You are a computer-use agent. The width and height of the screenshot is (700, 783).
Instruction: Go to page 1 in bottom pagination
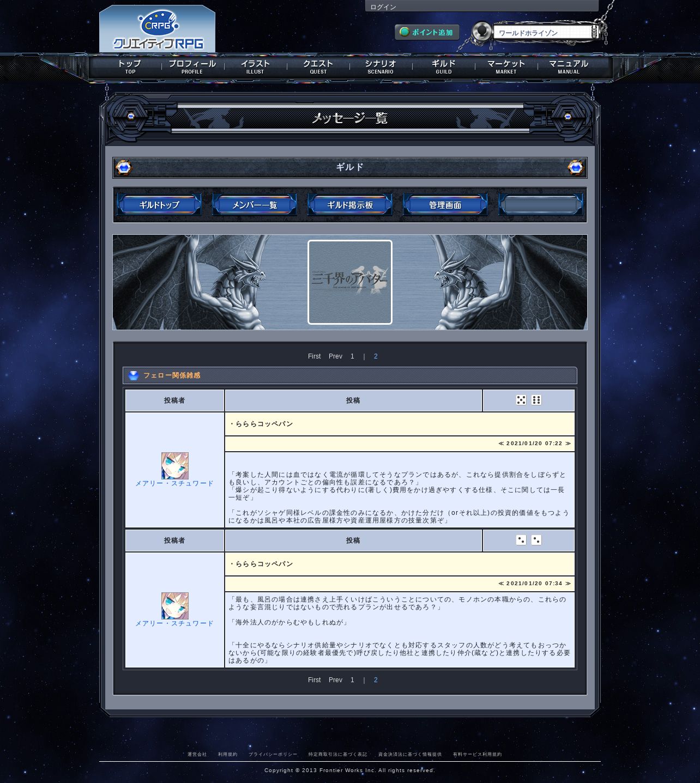point(352,680)
